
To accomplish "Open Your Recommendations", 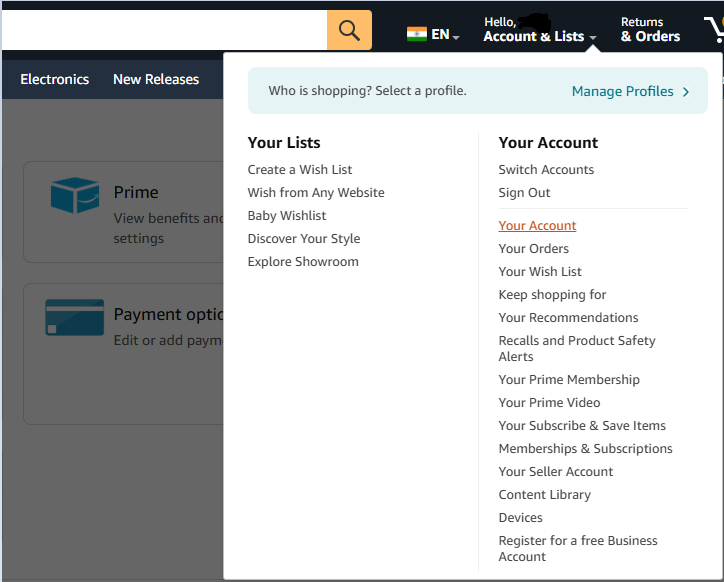I will [x=568, y=318].
